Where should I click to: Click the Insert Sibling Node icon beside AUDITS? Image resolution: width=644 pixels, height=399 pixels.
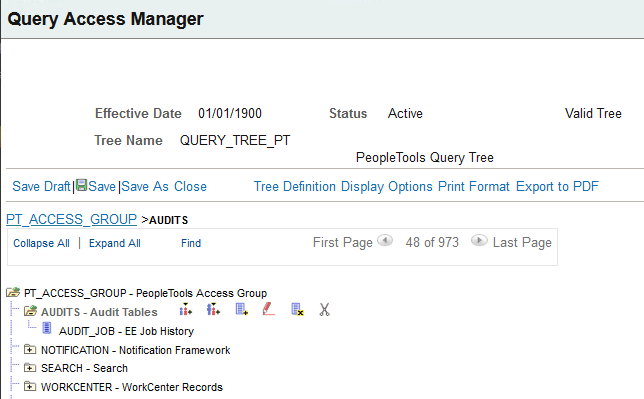186,309
